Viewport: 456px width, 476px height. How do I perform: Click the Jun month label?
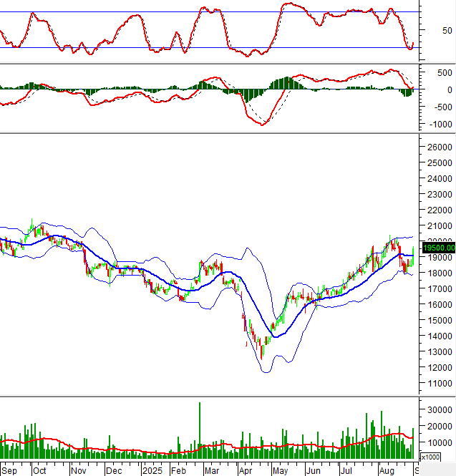(x=313, y=470)
